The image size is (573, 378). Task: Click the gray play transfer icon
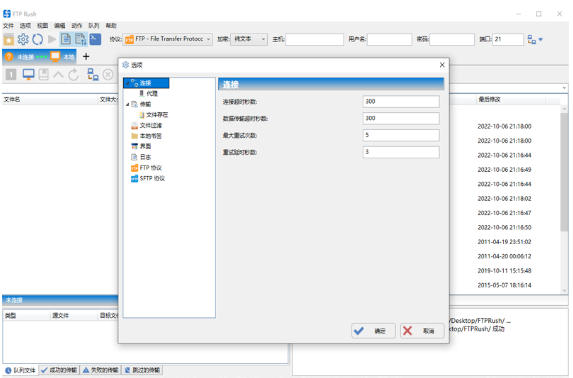pyautogui.click(x=52, y=39)
